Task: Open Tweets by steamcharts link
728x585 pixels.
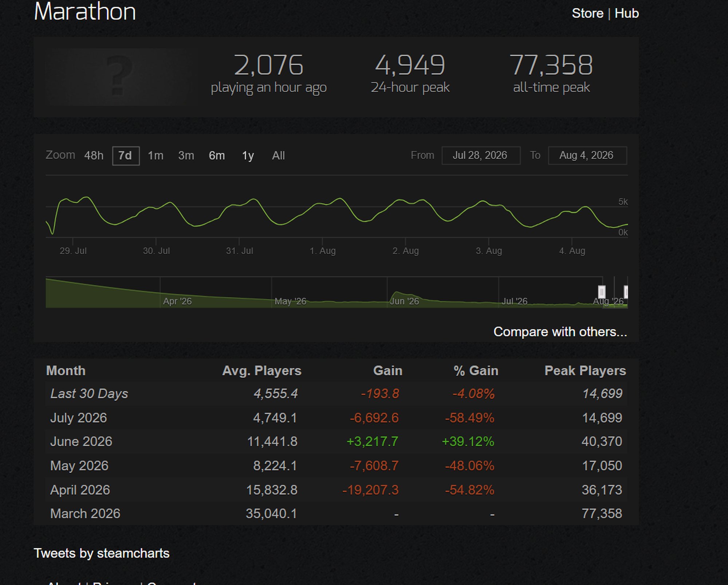Action: [x=102, y=553]
